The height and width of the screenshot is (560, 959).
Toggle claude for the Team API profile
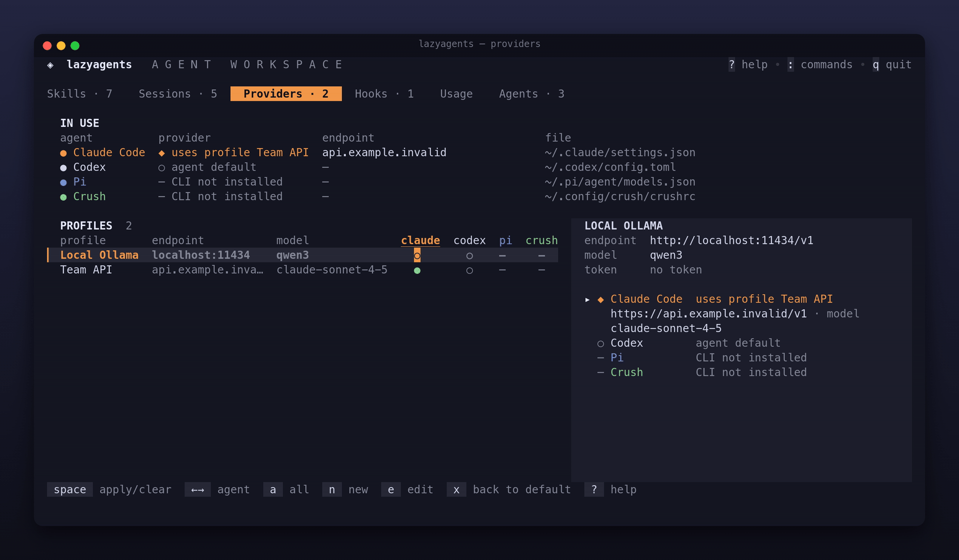point(417,271)
